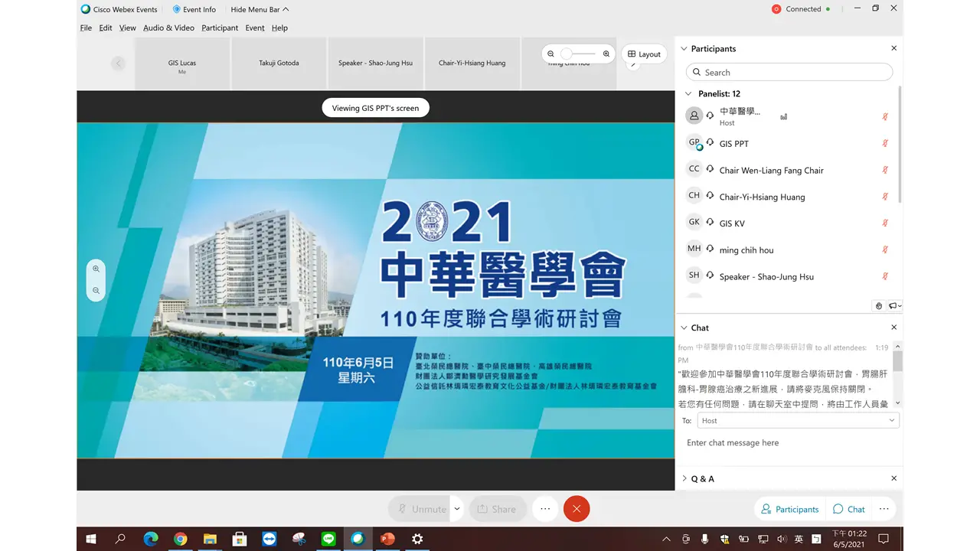Open the chat recipient To dropdown
This screenshot has height=551, width=980.
[x=797, y=420]
